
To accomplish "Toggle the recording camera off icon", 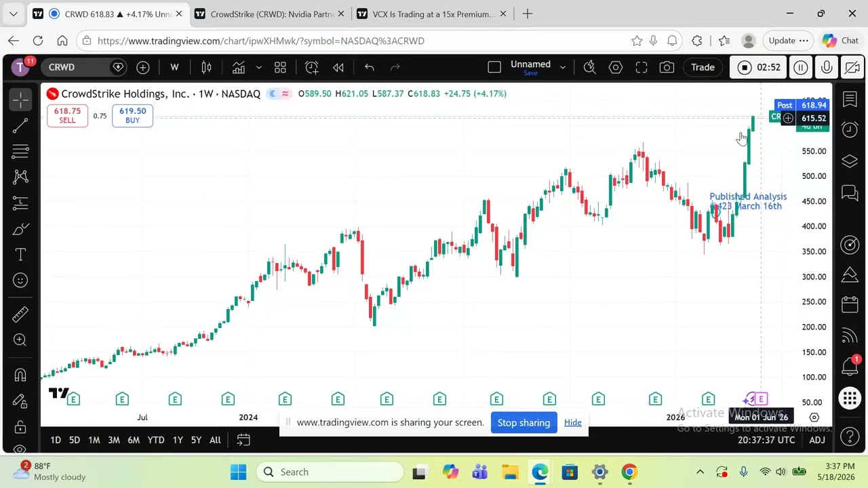I will coord(852,67).
